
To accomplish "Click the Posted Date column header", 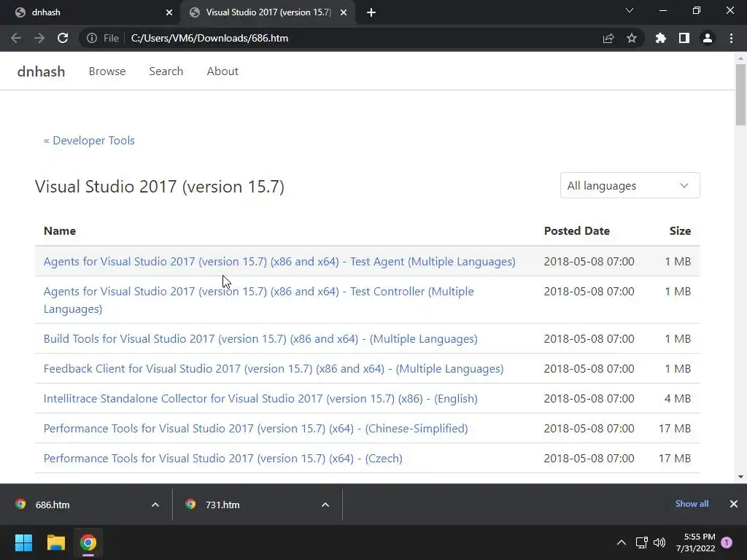I will click(x=576, y=231).
